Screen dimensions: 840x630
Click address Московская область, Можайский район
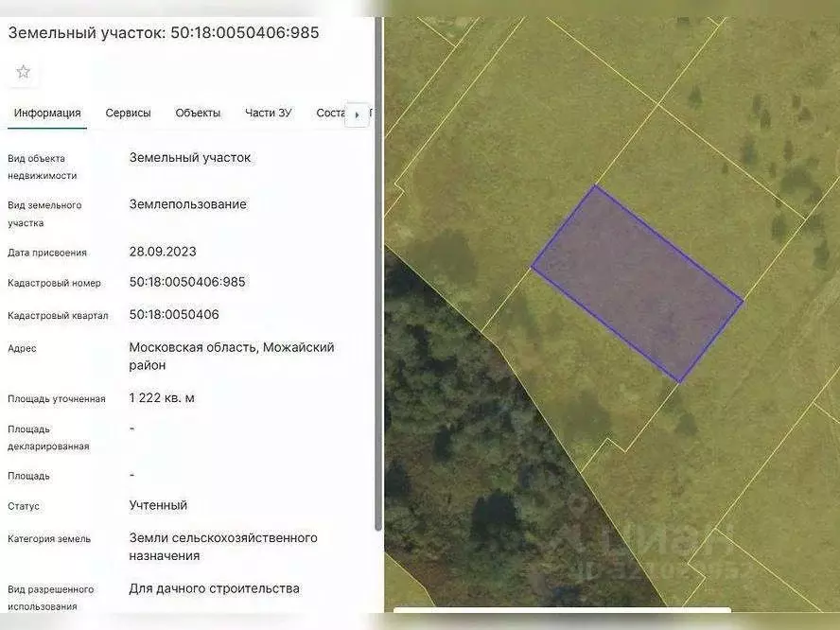[x=232, y=357]
